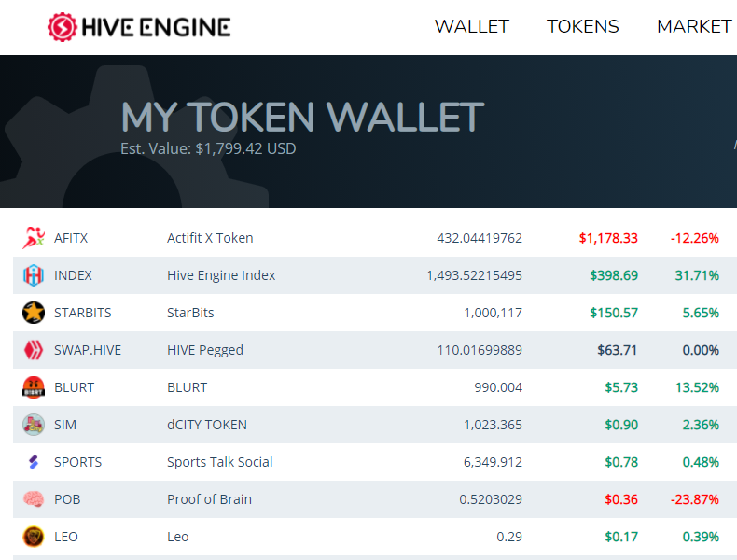Click the $150.57 value
The image size is (737, 560).
point(614,313)
